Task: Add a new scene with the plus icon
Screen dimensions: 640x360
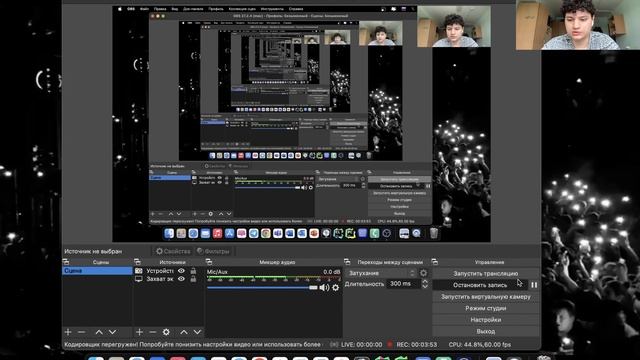Action: [68, 332]
